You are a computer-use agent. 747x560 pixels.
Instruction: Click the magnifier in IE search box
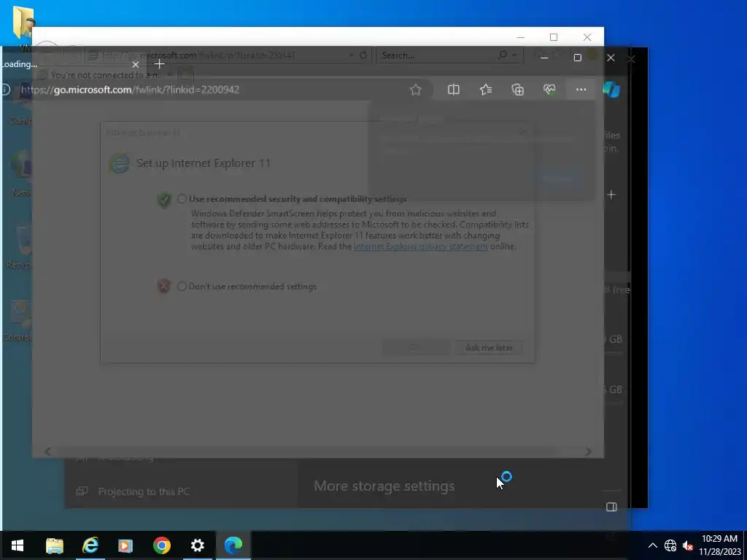click(x=502, y=55)
